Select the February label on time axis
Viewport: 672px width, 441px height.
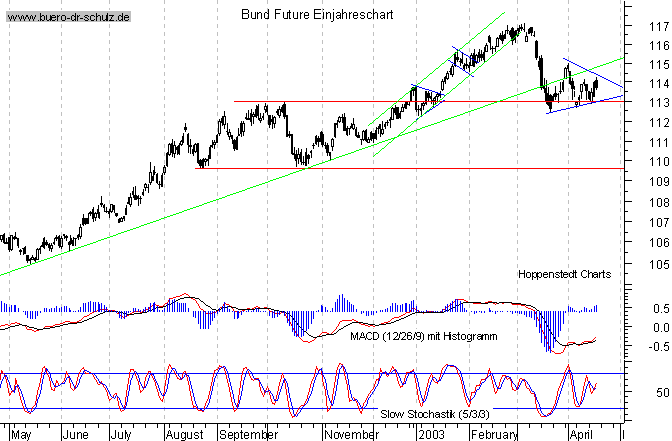495,435
